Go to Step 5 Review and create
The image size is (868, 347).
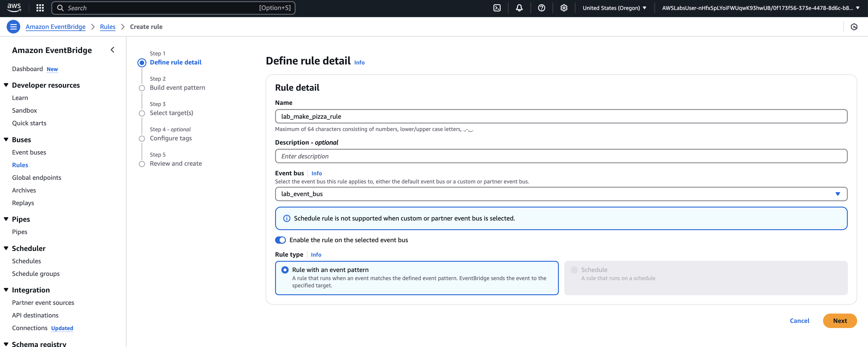176,163
